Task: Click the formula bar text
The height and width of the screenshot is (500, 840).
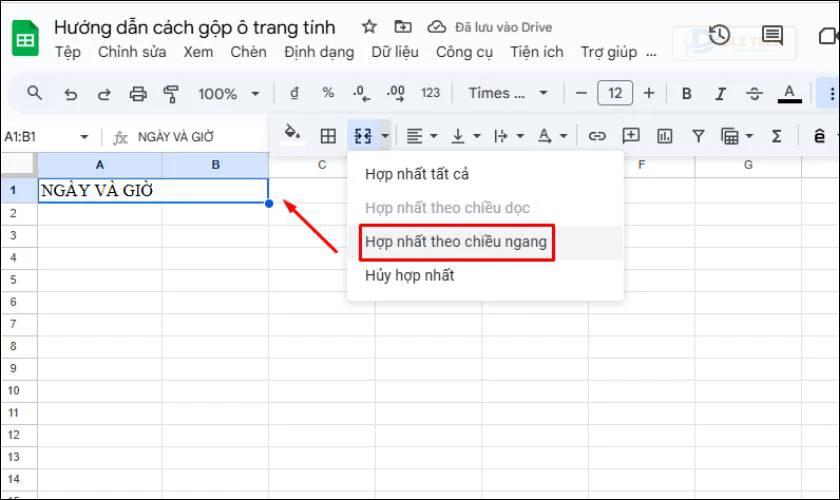Action: click(176, 137)
